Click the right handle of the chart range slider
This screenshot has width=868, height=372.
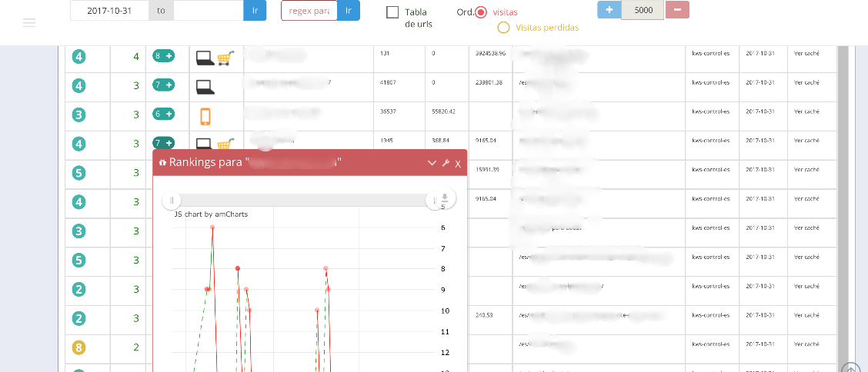[x=434, y=200]
